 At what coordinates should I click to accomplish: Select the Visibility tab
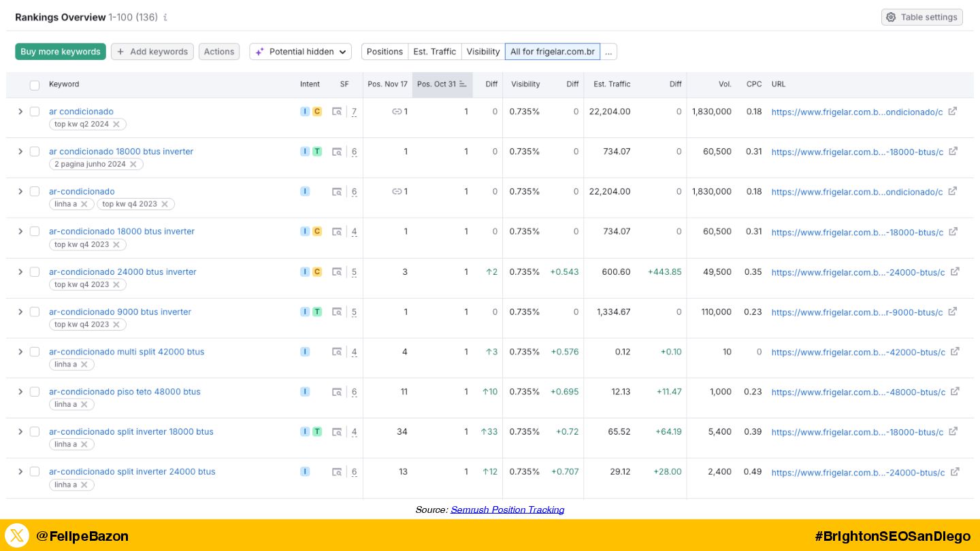483,52
